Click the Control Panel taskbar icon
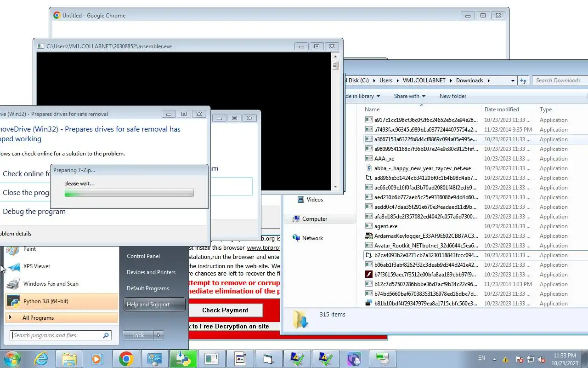The height and width of the screenshot is (368, 588). (x=154, y=358)
